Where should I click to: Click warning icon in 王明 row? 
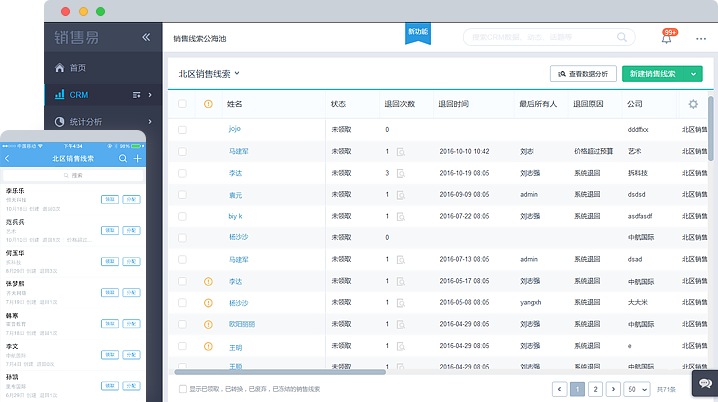208,346
